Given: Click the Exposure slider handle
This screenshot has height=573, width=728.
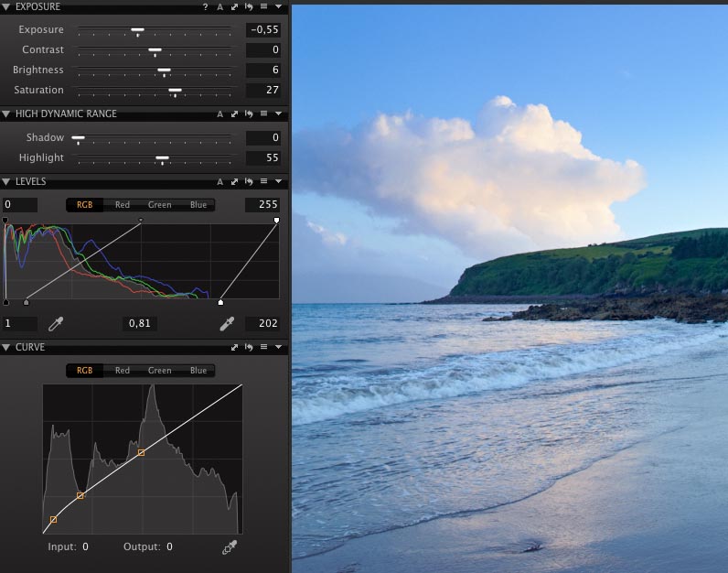Looking at the screenshot, I should click(137, 31).
